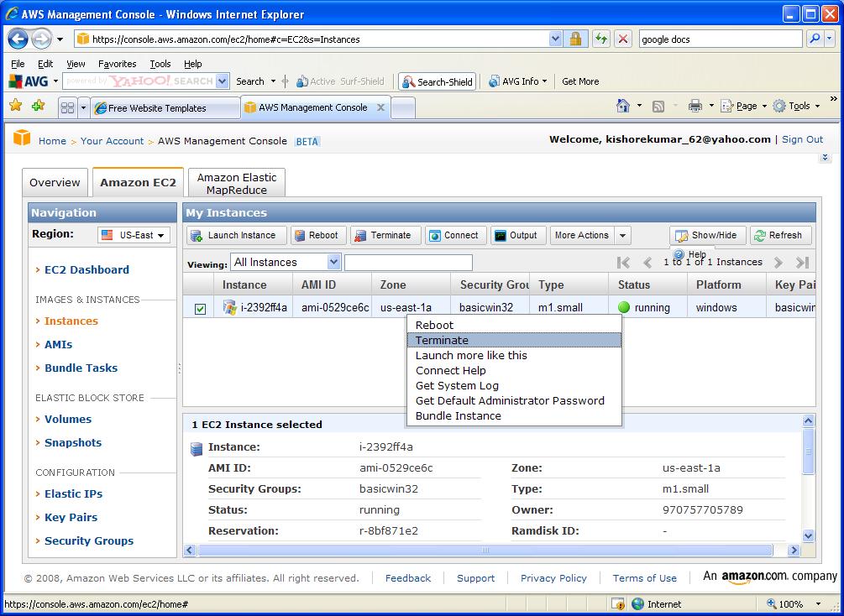This screenshot has width=844, height=616.
Task: Click the Show/Hide columns button
Action: pyautogui.click(x=707, y=235)
